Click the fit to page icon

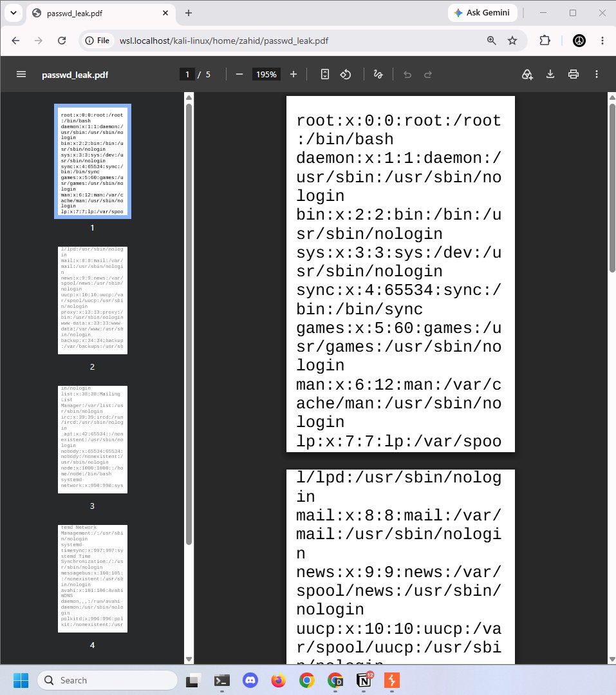tap(324, 75)
